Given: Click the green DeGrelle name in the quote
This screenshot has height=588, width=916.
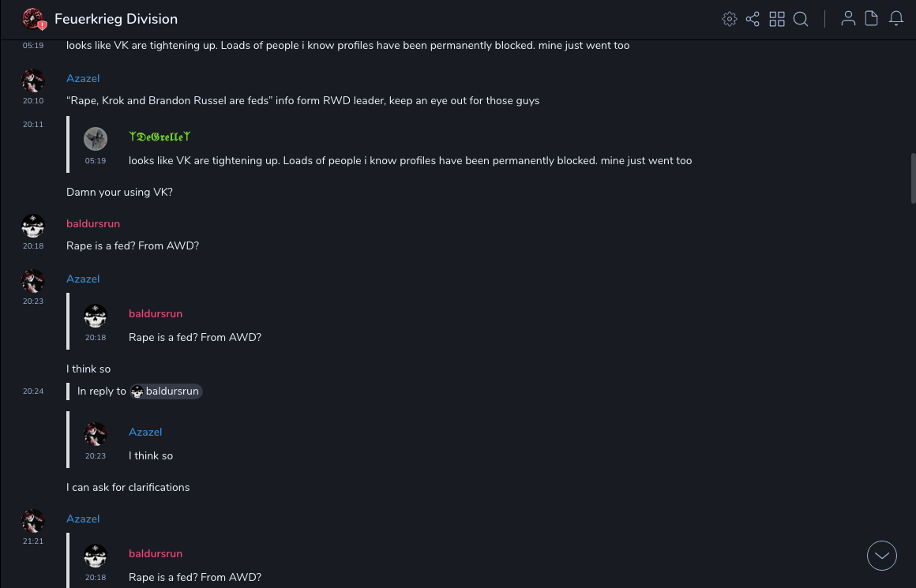Looking at the screenshot, I should [x=160, y=137].
